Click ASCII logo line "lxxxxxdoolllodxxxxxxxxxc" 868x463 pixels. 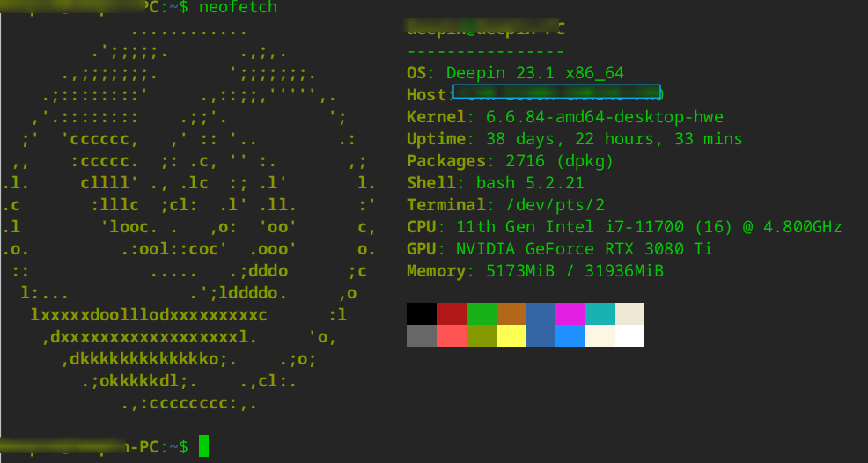point(149,315)
